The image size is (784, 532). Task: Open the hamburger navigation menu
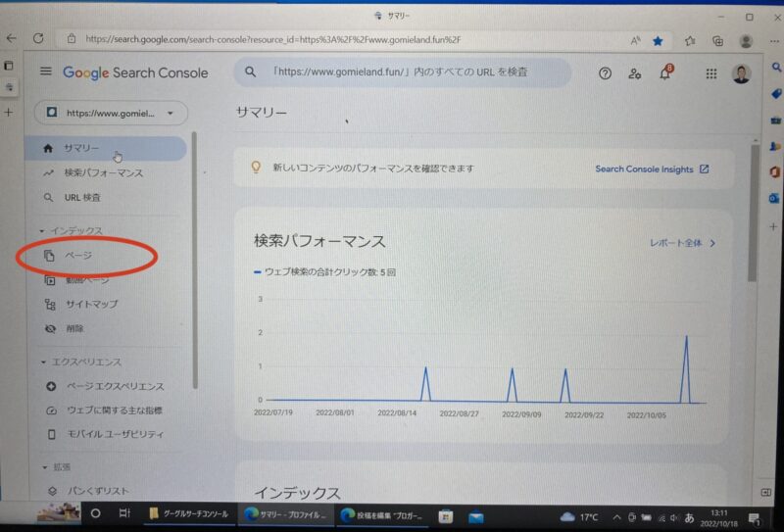point(45,72)
